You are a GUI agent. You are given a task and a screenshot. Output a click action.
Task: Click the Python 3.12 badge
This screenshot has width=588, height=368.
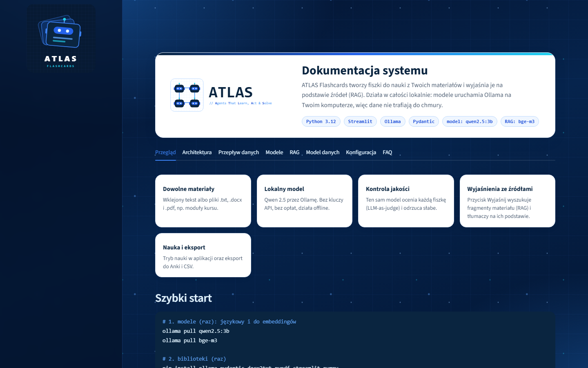(x=321, y=121)
